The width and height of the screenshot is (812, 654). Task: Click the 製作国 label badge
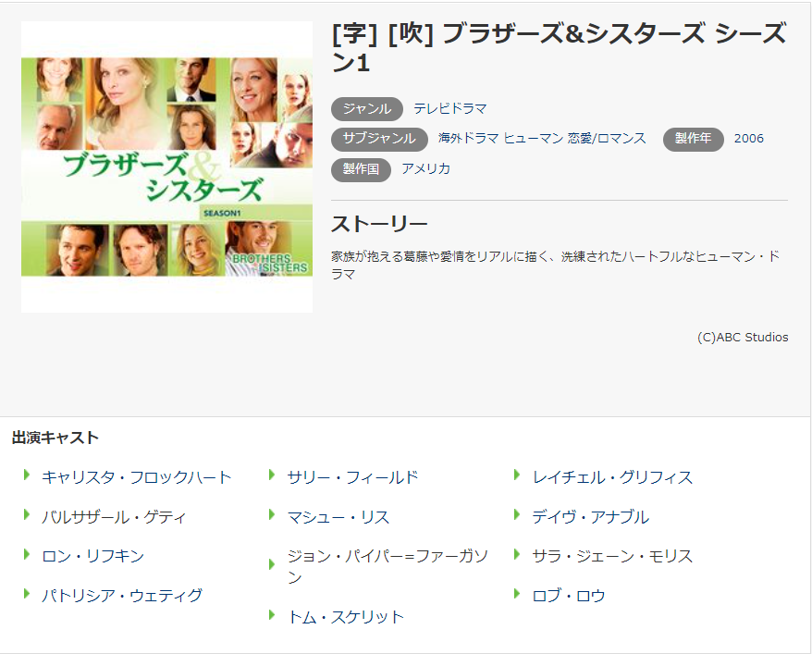click(361, 169)
